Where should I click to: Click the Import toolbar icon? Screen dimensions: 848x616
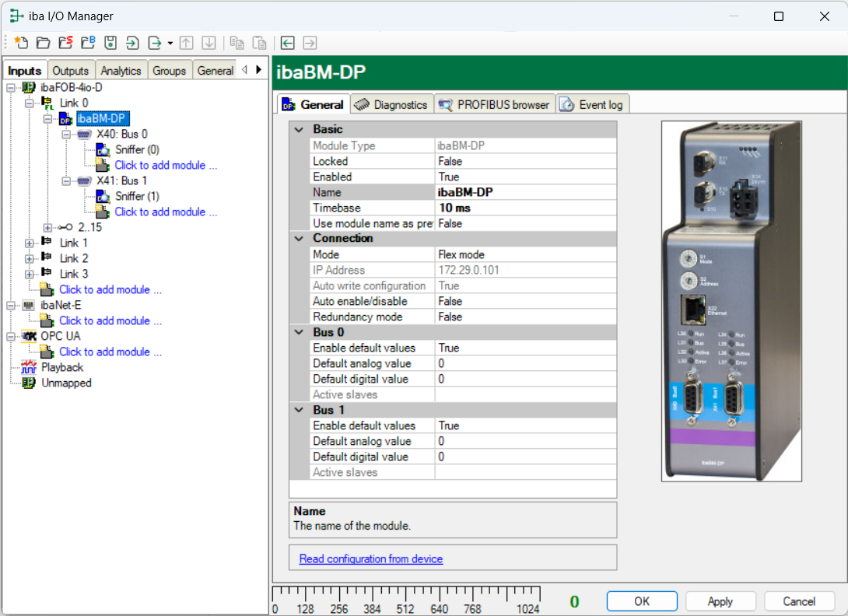point(133,43)
